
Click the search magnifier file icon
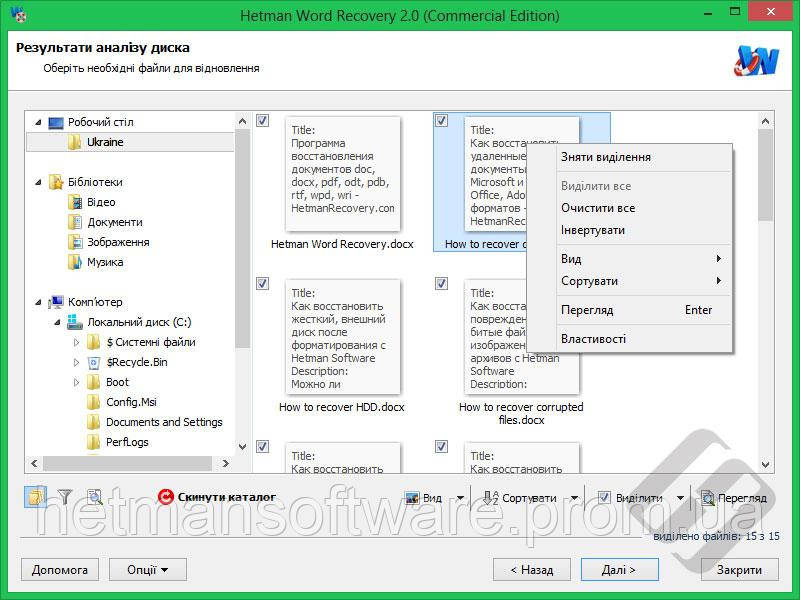click(x=94, y=496)
